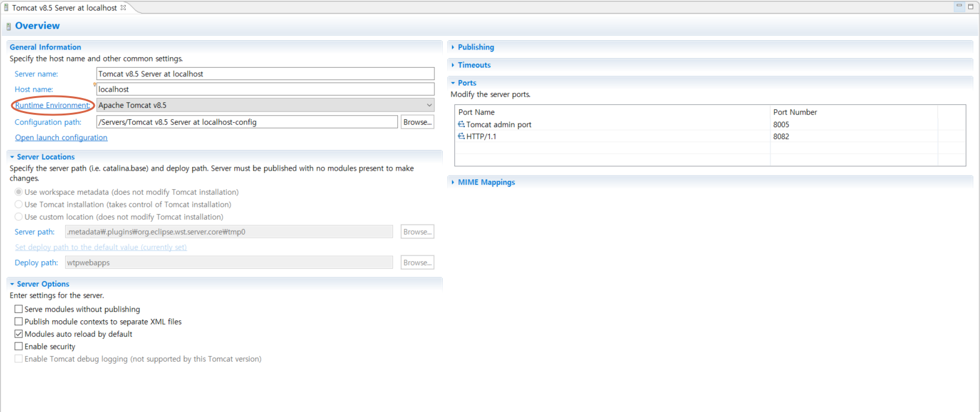Uncheck Modules auto reload by default

point(19,334)
